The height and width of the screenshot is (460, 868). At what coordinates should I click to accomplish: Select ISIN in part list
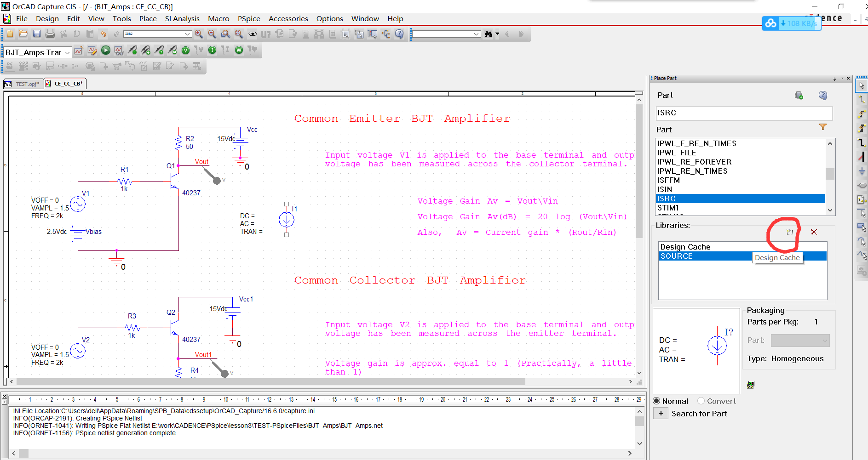tap(740, 189)
